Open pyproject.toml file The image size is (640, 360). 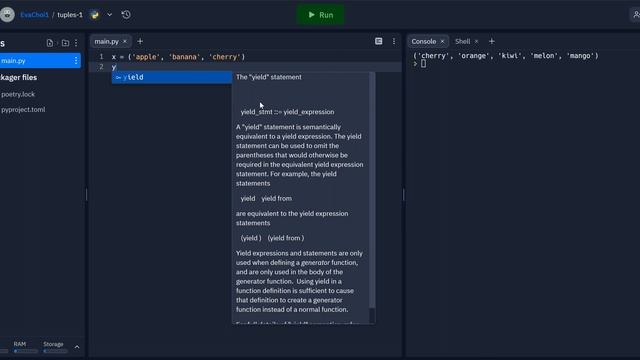pyautogui.click(x=23, y=109)
